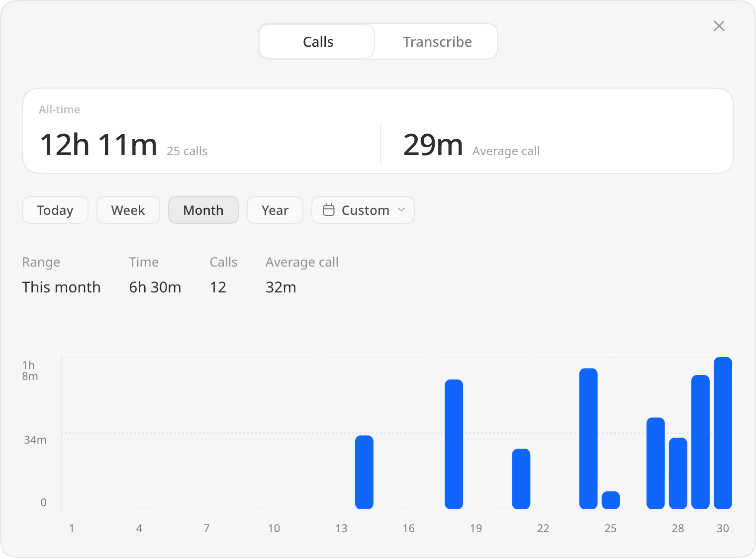Click the '32m' average call value
The height and width of the screenshot is (559, 756).
281,287
